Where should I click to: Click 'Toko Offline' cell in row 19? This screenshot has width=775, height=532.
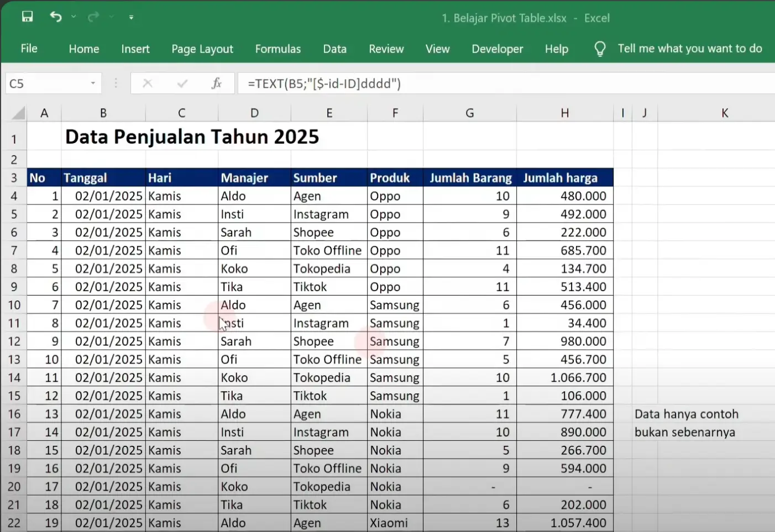coord(329,468)
